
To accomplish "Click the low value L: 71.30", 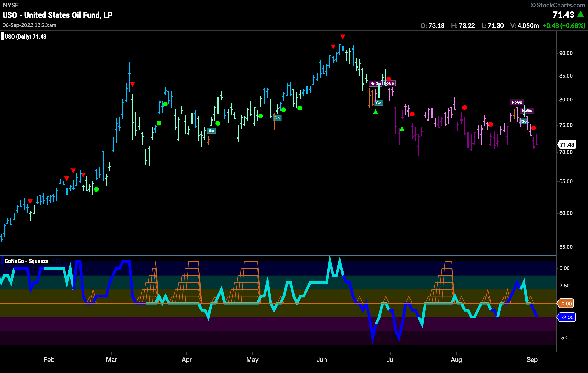I will [492, 25].
